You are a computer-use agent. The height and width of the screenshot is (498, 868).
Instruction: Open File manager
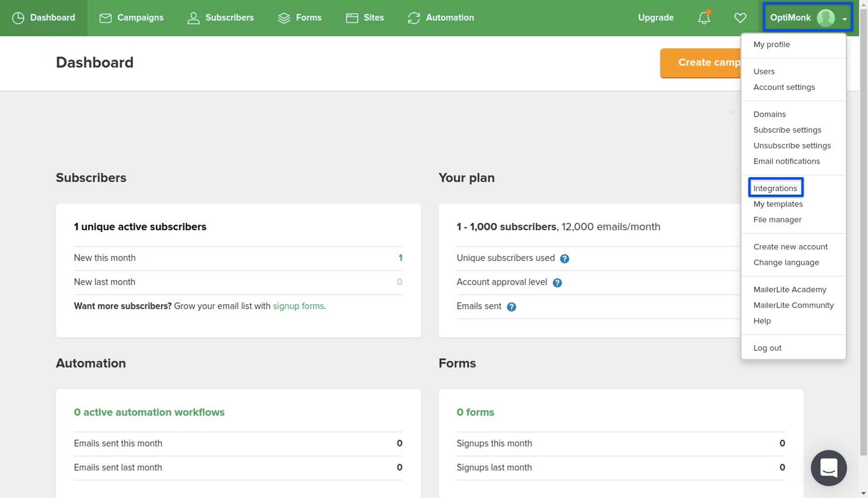click(x=777, y=220)
